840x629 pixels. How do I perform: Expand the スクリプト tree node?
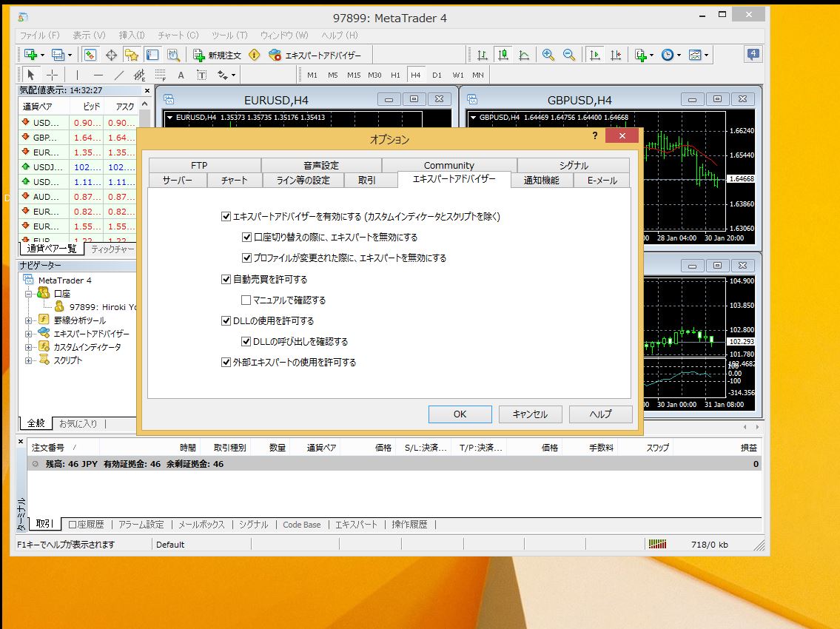pos(28,360)
